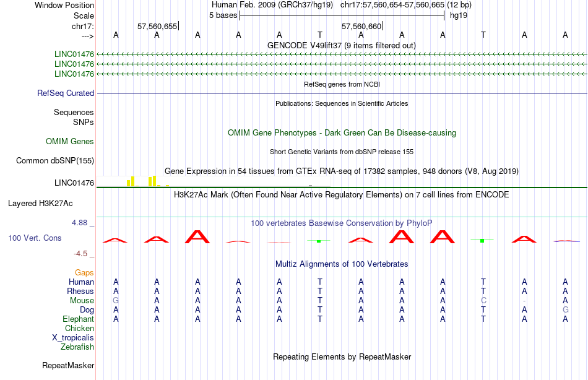588x380 pixels.
Task: Click the ---> base sequence direction label
Action: pyautogui.click(x=88, y=36)
